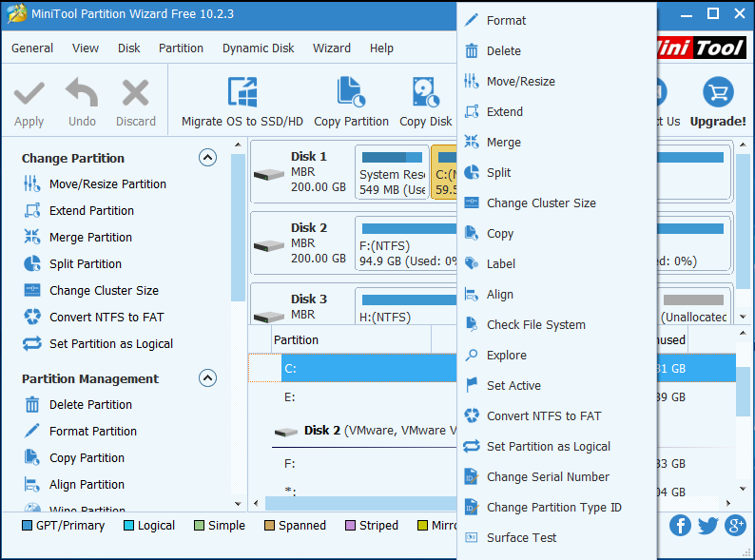Click partition list horizontal scrollbar

click(x=360, y=504)
